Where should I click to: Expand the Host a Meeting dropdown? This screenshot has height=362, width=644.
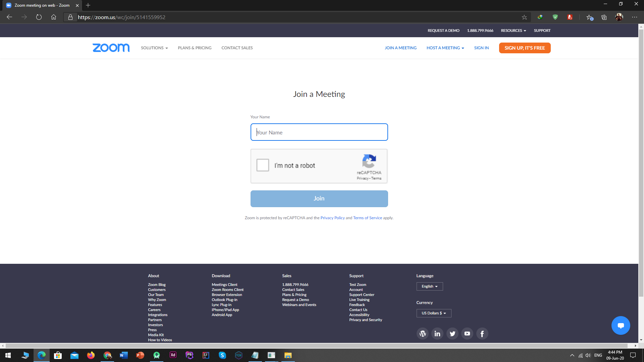[445, 48]
